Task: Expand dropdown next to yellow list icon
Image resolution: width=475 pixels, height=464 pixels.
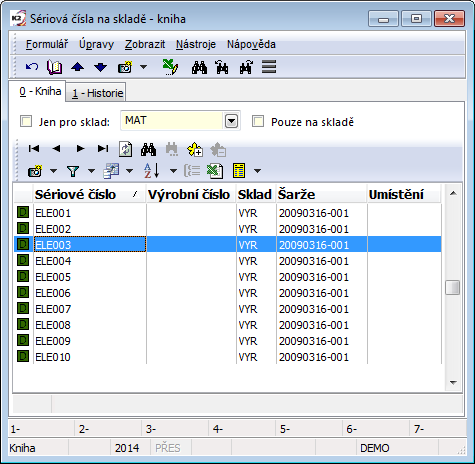Action: pyautogui.click(x=257, y=171)
